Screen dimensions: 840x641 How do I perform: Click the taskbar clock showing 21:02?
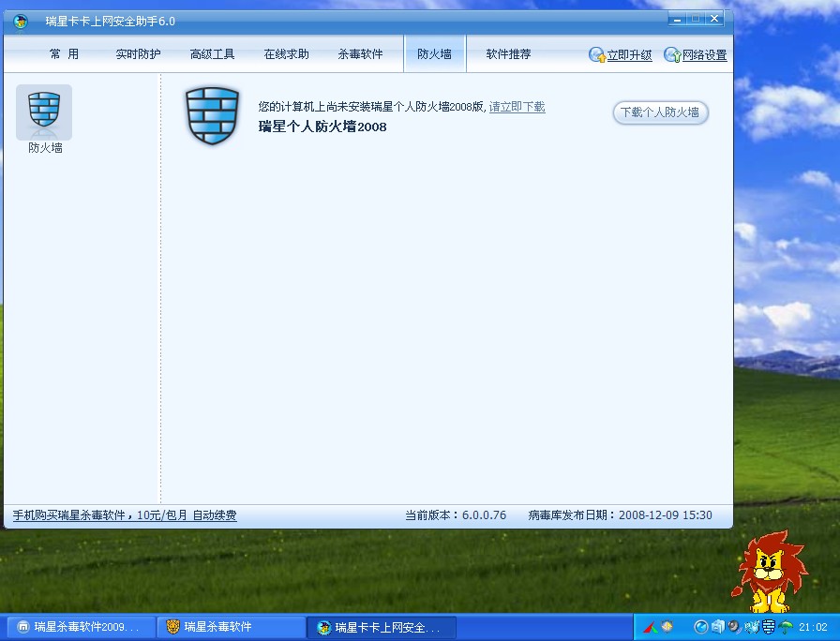pyautogui.click(x=813, y=627)
